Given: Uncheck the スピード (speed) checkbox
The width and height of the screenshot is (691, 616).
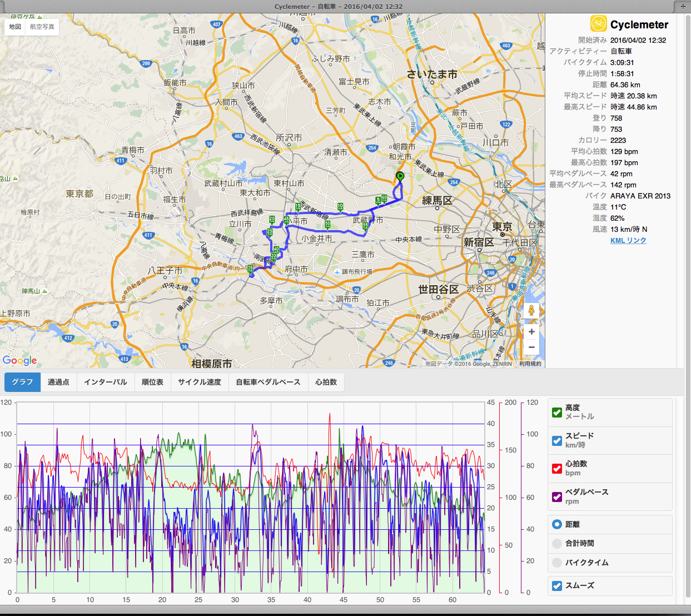Looking at the screenshot, I should tap(557, 440).
